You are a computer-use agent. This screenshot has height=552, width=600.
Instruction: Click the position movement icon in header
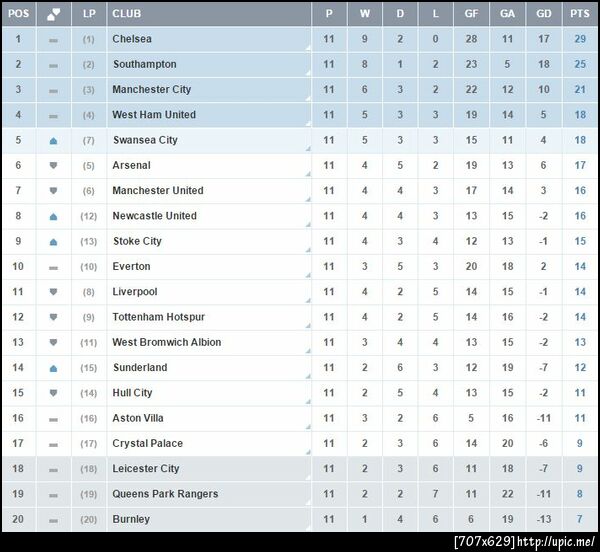pos(53,14)
